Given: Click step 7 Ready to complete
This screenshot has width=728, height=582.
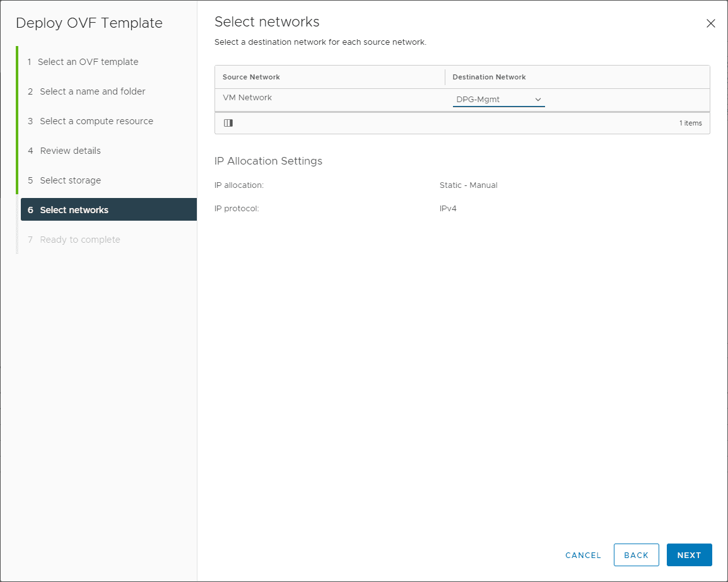Looking at the screenshot, I should (79, 240).
